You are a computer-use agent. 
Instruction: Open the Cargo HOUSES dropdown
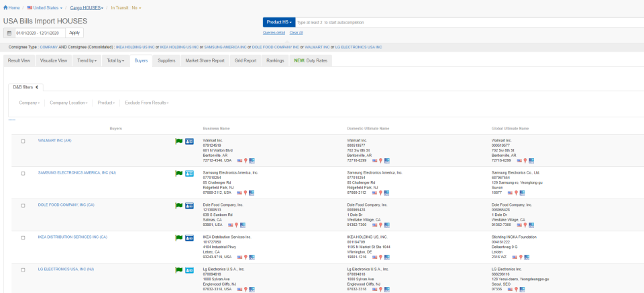coord(87,8)
